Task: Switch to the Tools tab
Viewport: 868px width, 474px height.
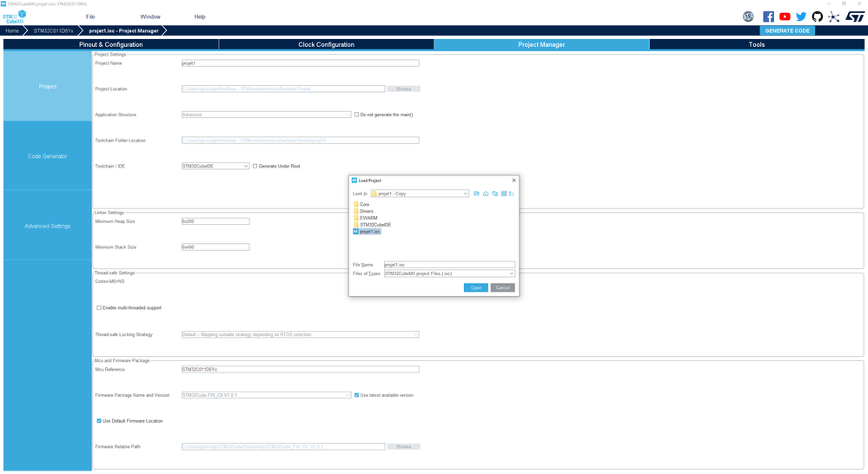Action: pyautogui.click(x=757, y=44)
